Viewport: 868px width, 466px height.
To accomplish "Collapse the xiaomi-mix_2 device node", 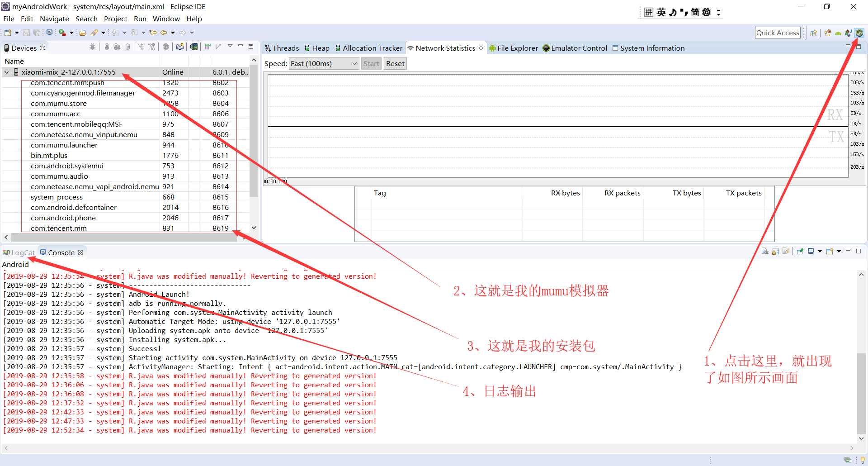I will 7,72.
